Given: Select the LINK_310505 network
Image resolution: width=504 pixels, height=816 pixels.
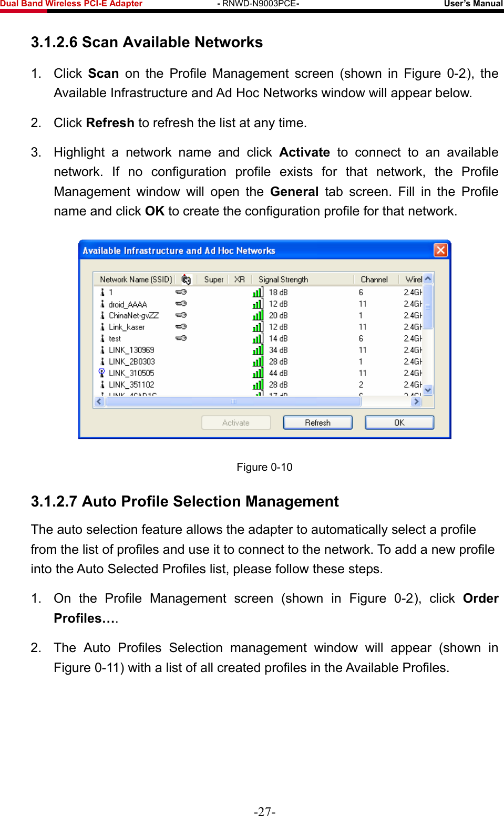Looking at the screenshot, I should pos(131,373).
